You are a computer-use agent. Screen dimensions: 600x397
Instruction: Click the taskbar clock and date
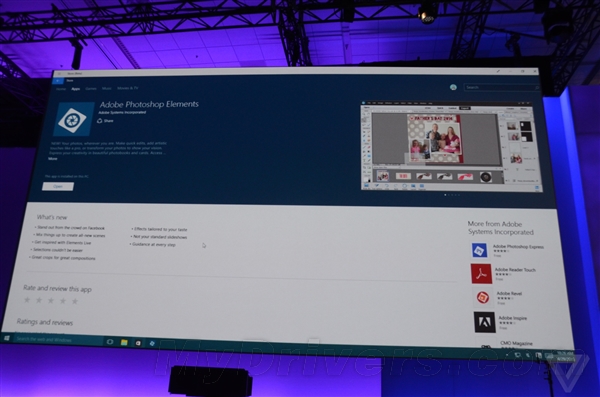(566, 356)
